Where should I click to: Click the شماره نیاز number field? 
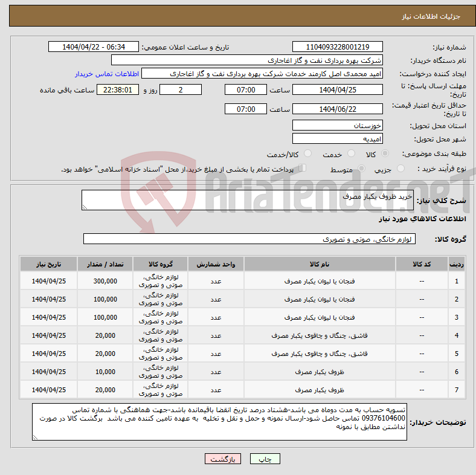point(337,47)
